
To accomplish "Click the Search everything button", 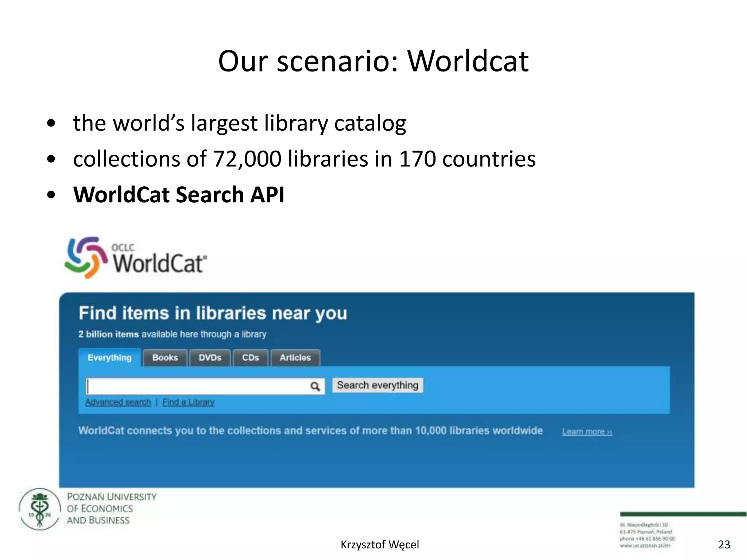I will point(378,385).
